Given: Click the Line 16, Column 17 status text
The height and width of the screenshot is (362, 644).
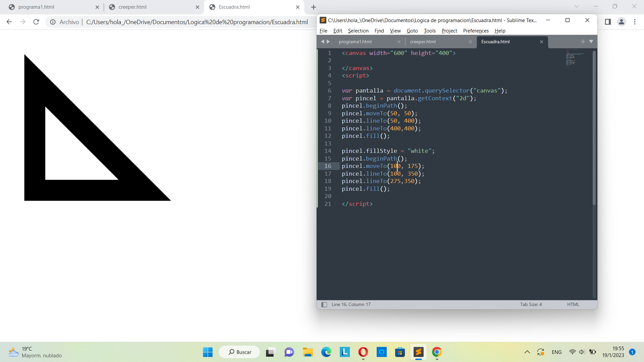Looking at the screenshot, I should pos(351,304).
